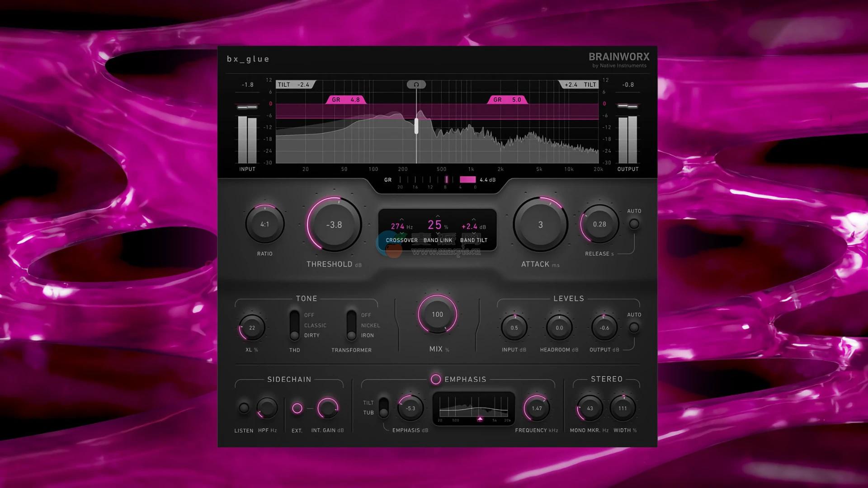Select Transformer OFF position
The image size is (868, 488).
coord(366,315)
